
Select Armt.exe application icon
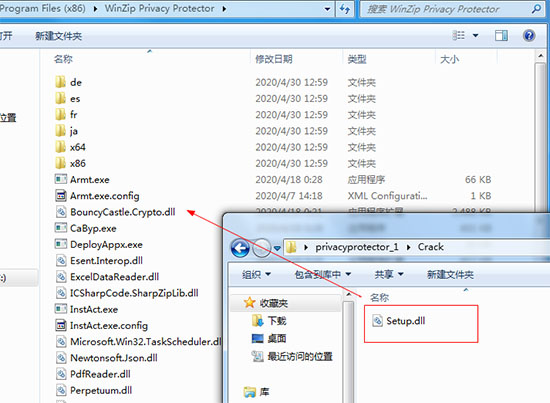point(61,179)
